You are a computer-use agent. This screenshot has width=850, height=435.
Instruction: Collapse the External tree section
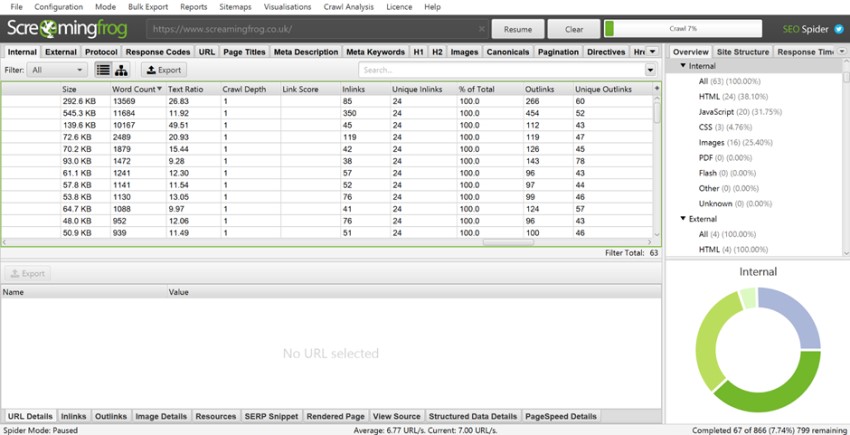point(682,218)
